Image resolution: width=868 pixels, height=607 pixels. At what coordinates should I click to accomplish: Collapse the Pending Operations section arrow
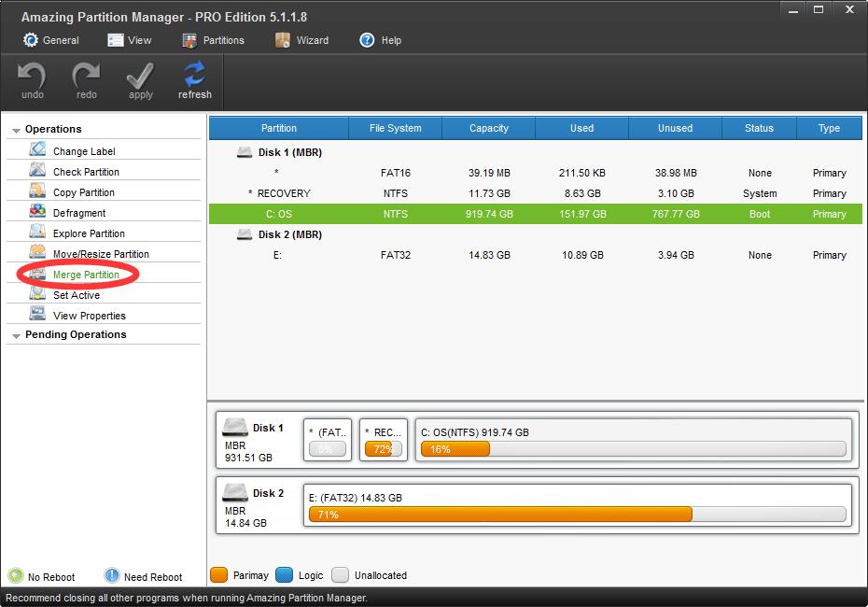(x=16, y=335)
